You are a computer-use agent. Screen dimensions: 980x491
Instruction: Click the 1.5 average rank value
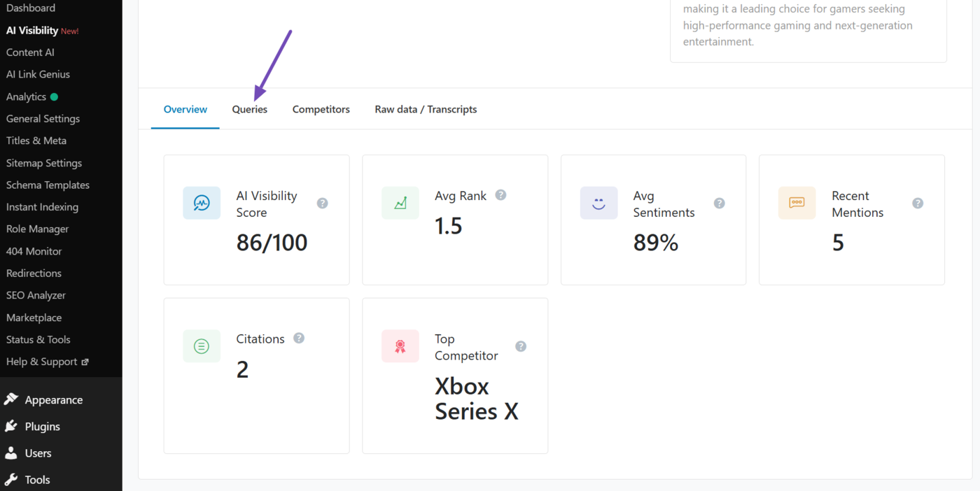point(449,226)
